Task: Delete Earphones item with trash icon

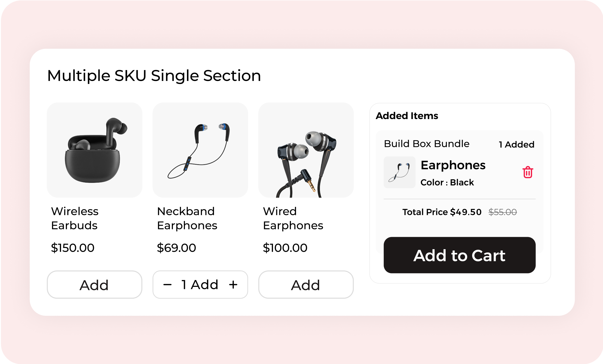Action: 528,172
